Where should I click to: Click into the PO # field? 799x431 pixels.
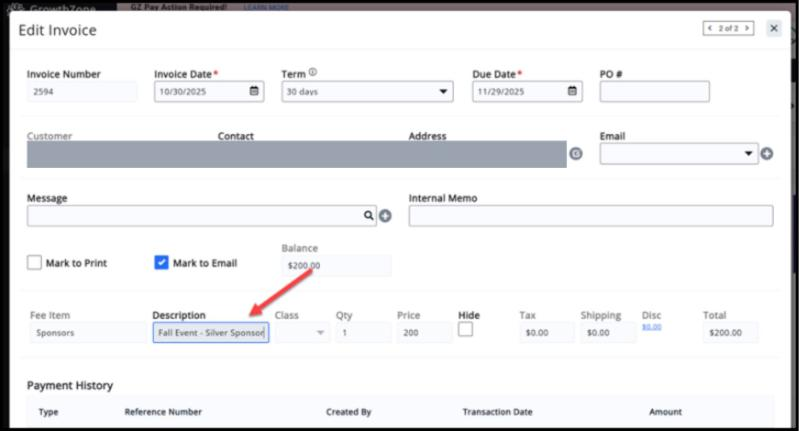654,92
